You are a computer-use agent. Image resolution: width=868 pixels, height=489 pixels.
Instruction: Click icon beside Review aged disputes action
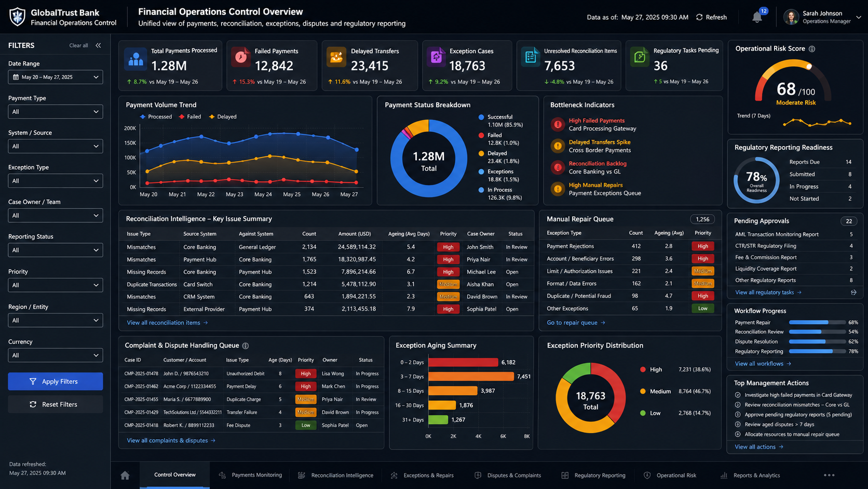[738, 425]
